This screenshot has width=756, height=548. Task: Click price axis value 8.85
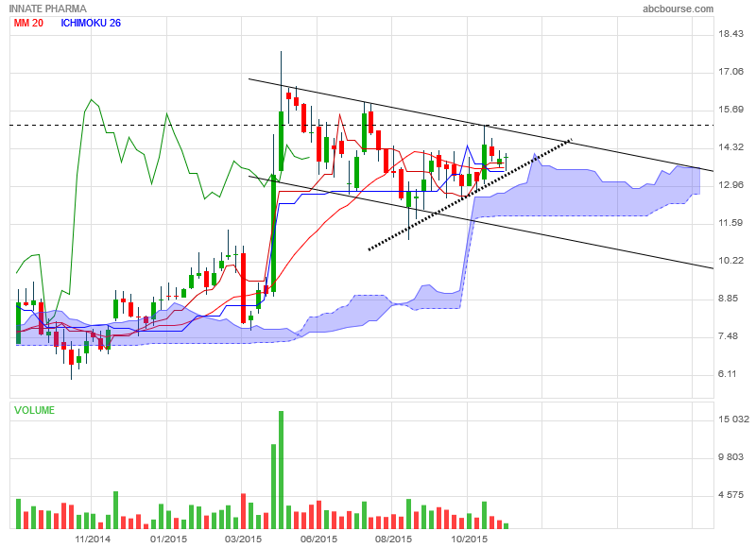[x=728, y=299]
